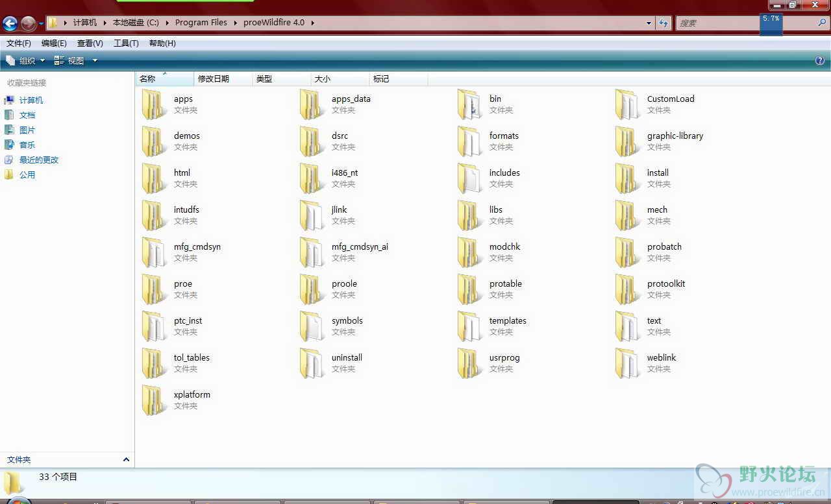The height and width of the screenshot is (504, 831).
Task: Click the uninstall folder name
Action: 347,358
